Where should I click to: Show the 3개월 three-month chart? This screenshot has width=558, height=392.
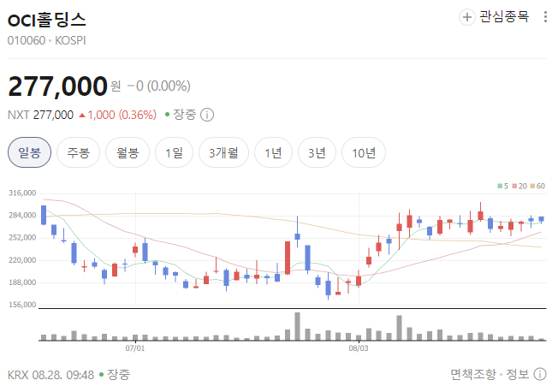223,152
